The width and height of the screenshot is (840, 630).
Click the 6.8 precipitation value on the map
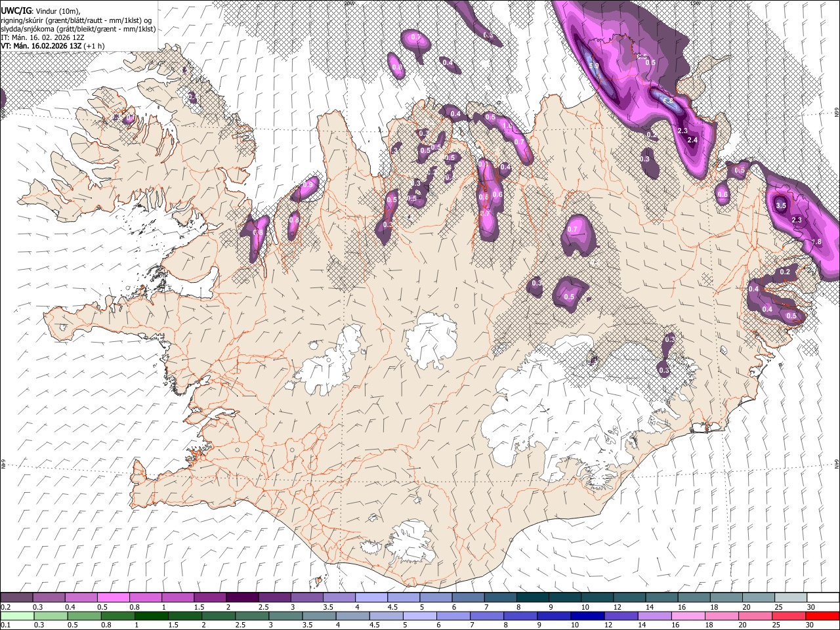point(669,101)
